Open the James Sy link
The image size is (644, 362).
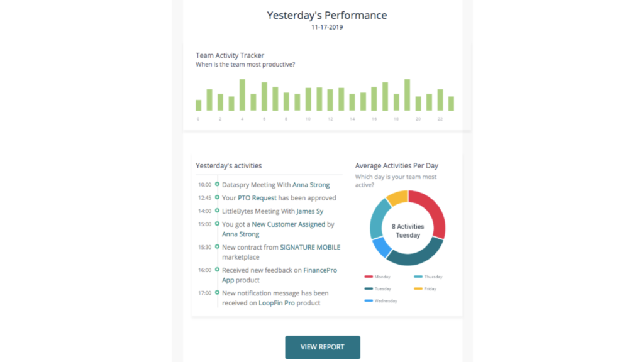point(309,211)
